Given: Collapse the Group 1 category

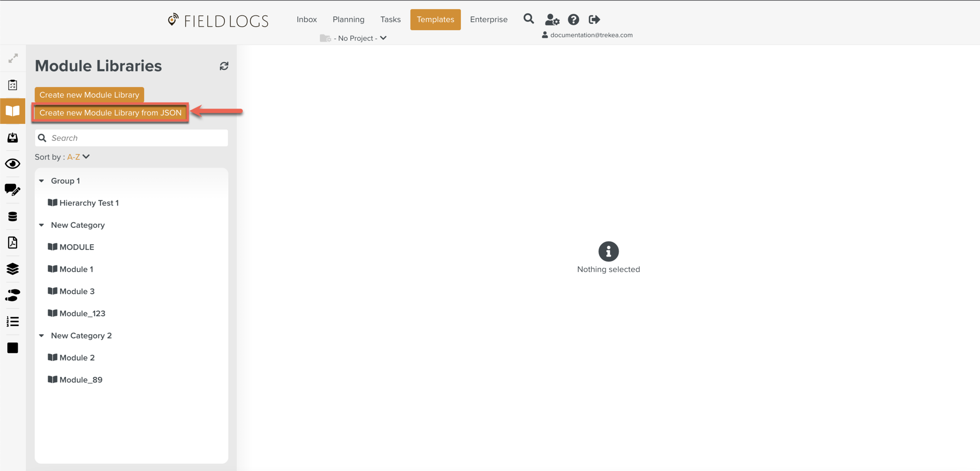Looking at the screenshot, I should pos(42,180).
